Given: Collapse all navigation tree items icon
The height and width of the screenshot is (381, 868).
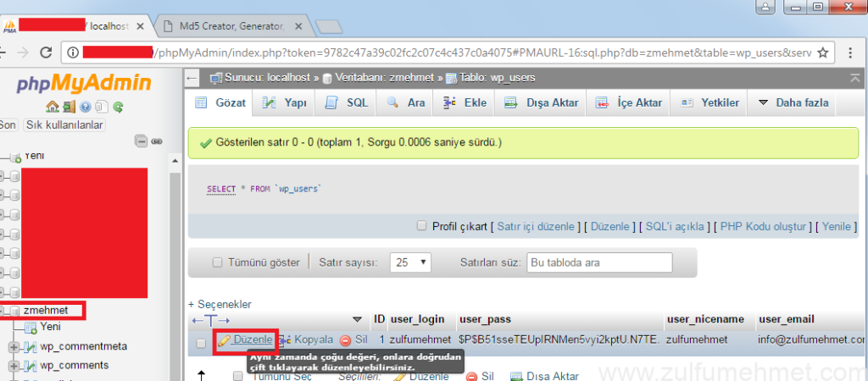Looking at the screenshot, I should point(141,141).
